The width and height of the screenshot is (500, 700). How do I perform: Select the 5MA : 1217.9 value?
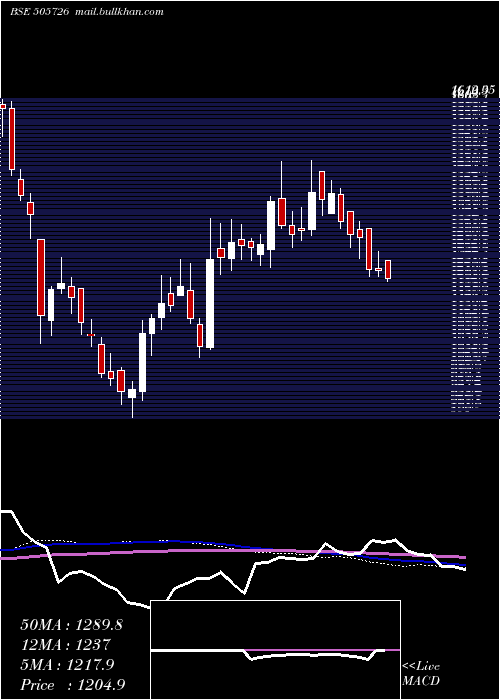tap(67, 665)
